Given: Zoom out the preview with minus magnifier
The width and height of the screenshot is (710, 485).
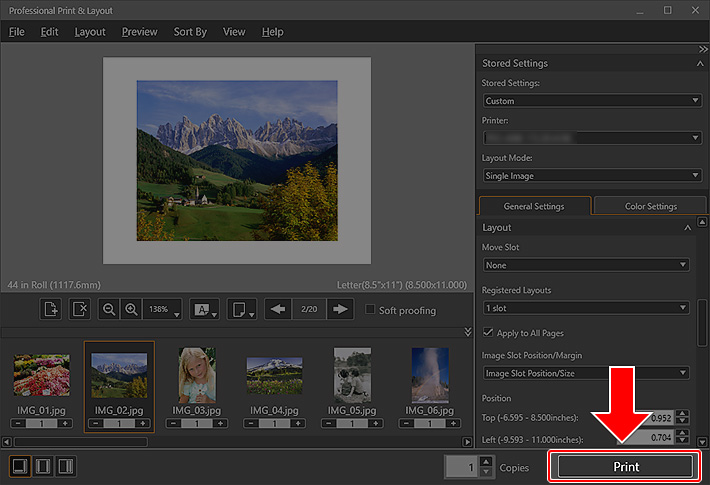Looking at the screenshot, I should 109,310.
